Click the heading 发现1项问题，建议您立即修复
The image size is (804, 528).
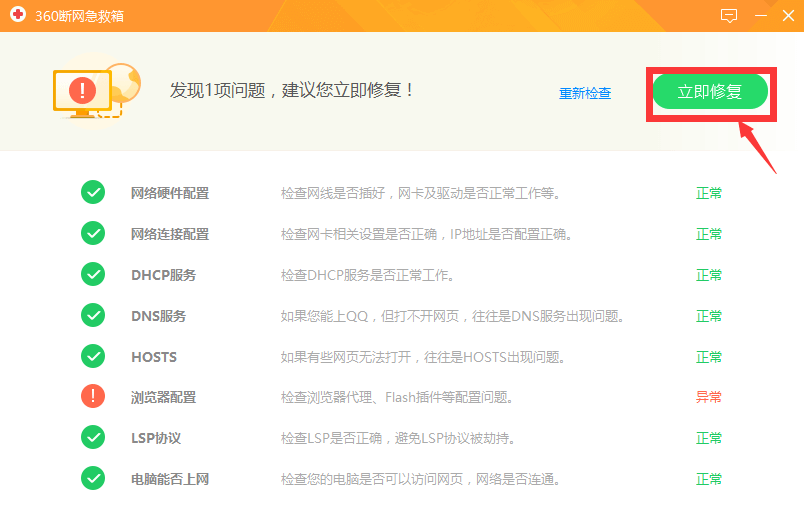[291, 91]
